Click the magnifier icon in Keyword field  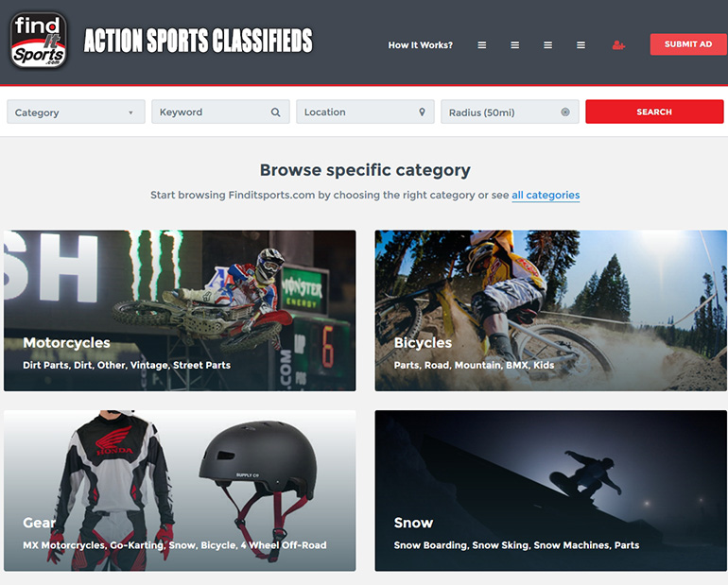(x=275, y=112)
